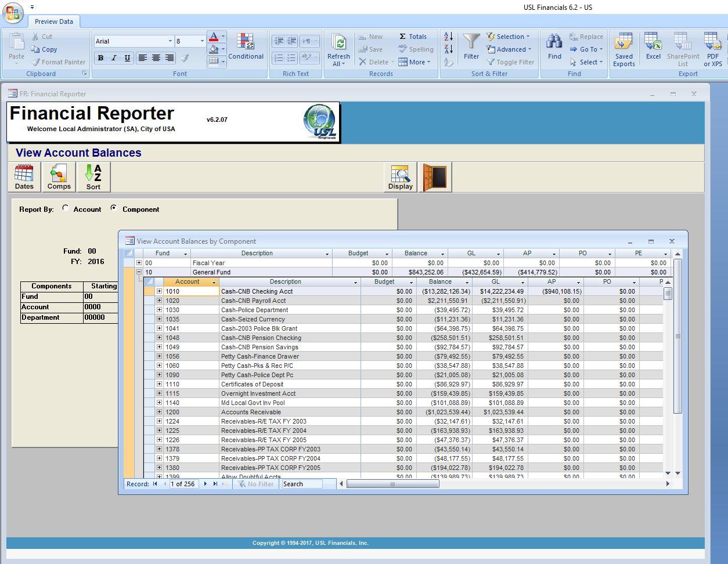Screen dimensions: 728x564
Task: Click the font color button
Action: [214, 37]
